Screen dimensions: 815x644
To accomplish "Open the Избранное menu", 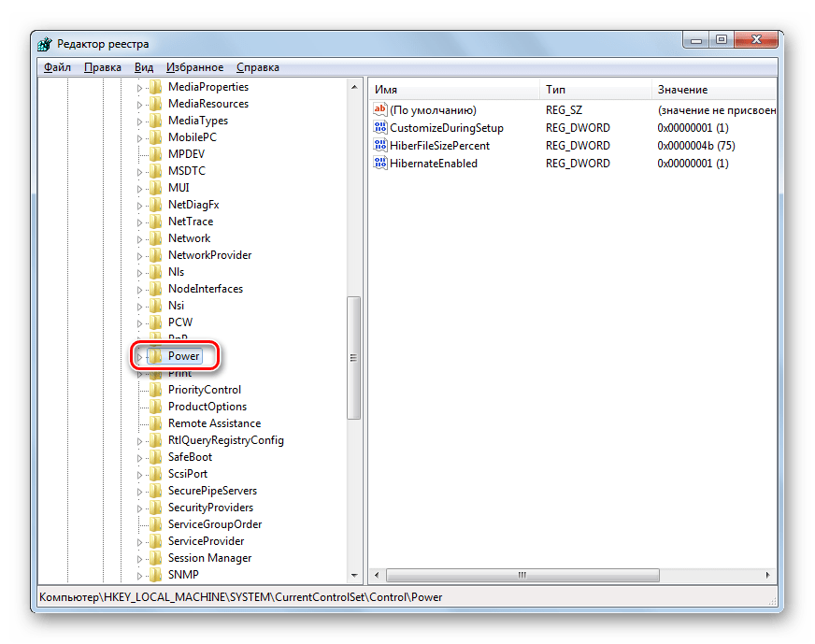I will 195,67.
